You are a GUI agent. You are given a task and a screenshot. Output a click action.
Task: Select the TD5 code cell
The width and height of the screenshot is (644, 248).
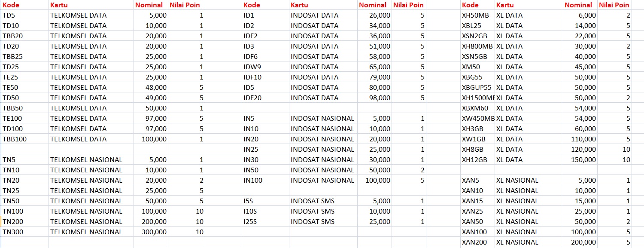point(25,15)
